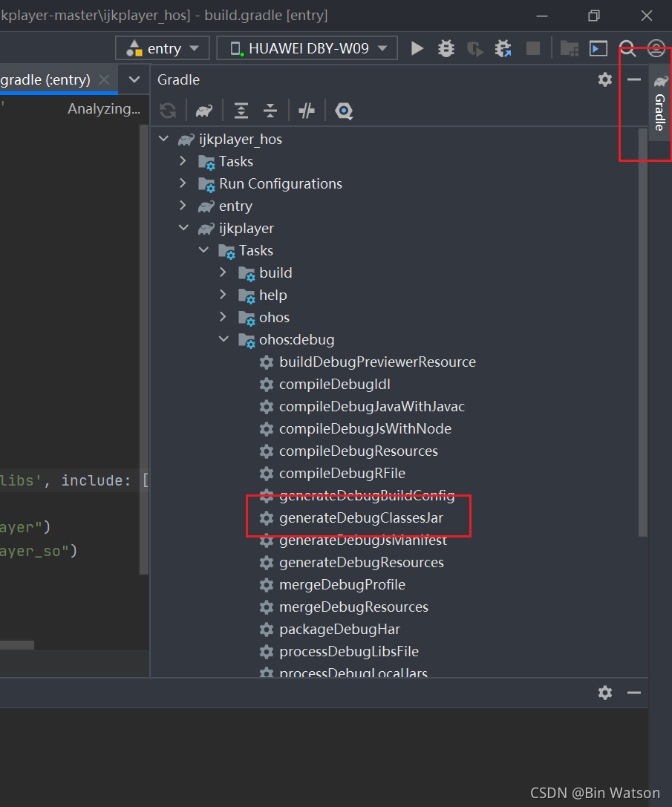Execute Gradle task elephant icon

pyautogui.click(x=204, y=110)
